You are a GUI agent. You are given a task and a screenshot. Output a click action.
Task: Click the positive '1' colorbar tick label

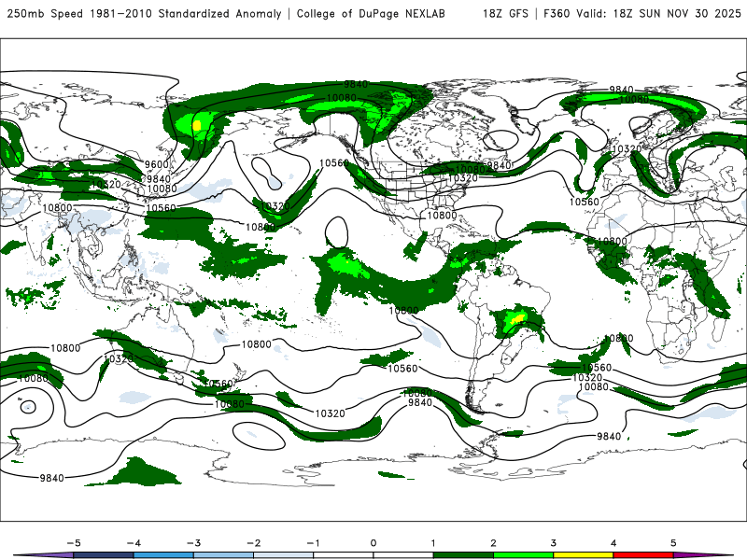tap(433, 543)
